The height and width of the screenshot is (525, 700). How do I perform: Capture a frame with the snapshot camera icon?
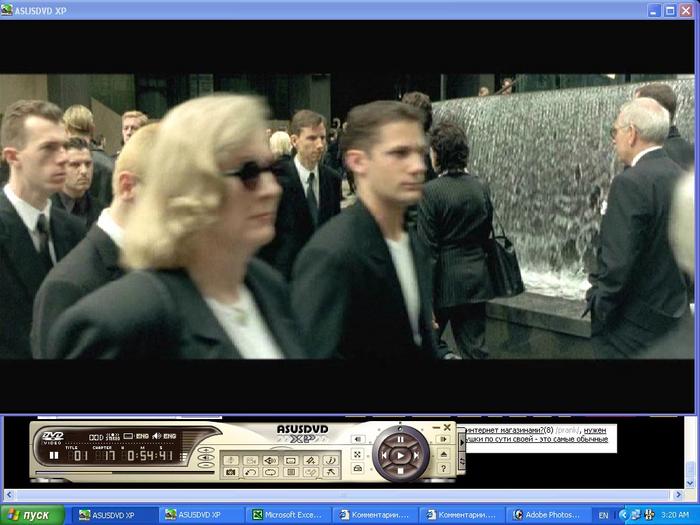231,472
